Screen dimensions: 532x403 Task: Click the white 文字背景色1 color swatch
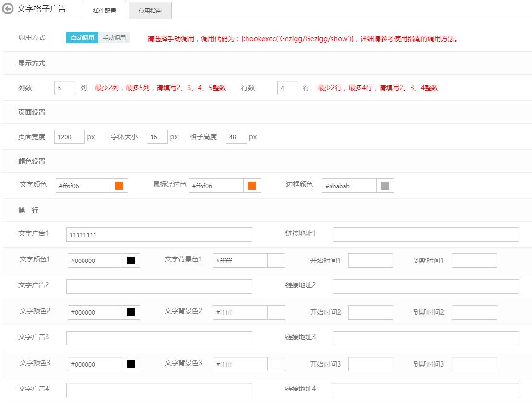tap(276, 261)
